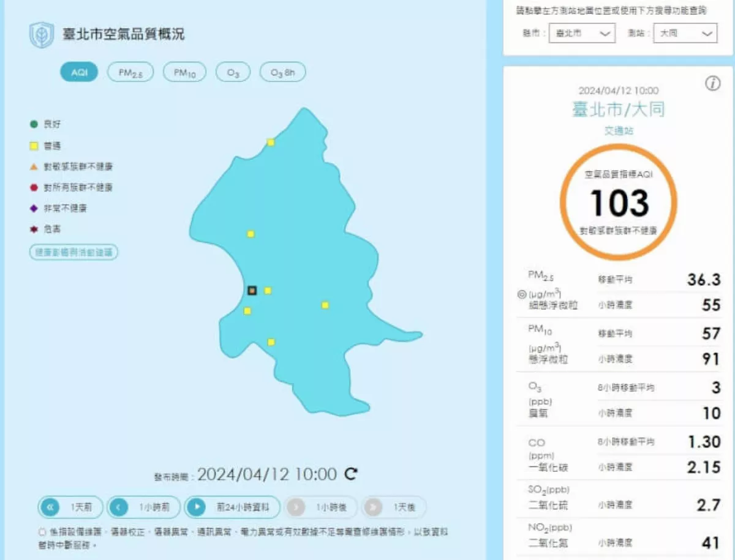Image resolution: width=735 pixels, height=560 pixels.
Task: Click the disabled 1天後 button
Action: click(394, 507)
